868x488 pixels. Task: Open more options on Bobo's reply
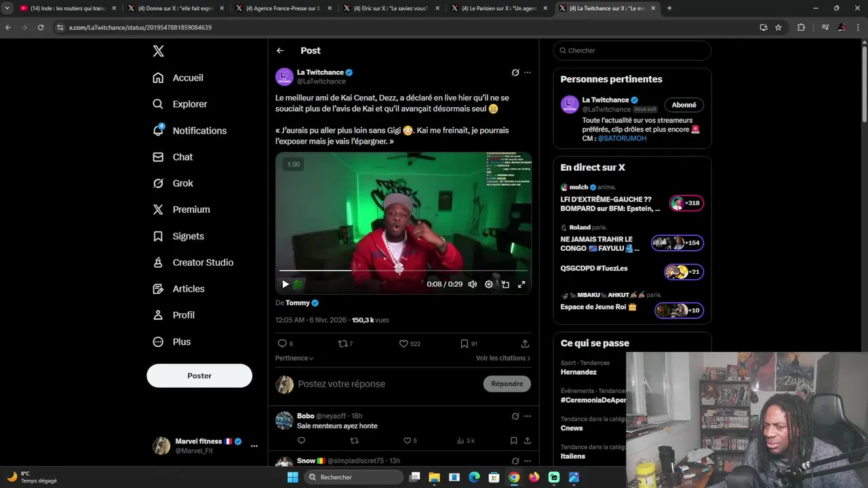[x=528, y=416]
